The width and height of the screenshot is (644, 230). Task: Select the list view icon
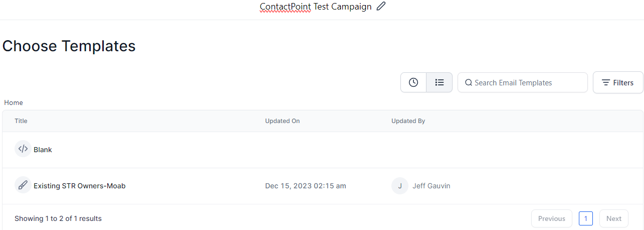pos(440,82)
